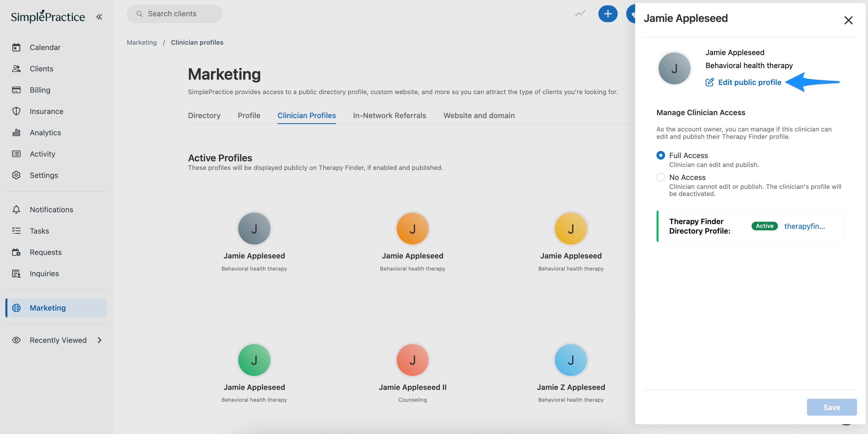The image size is (868, 434).
Task: Click the Marketing globe icon
Action: (x=16, y=308)
